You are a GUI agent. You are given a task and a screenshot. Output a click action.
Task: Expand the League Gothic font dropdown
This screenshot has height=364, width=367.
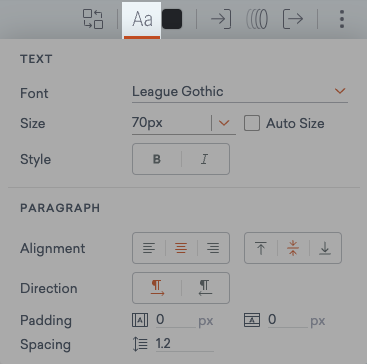pos(240,92)
